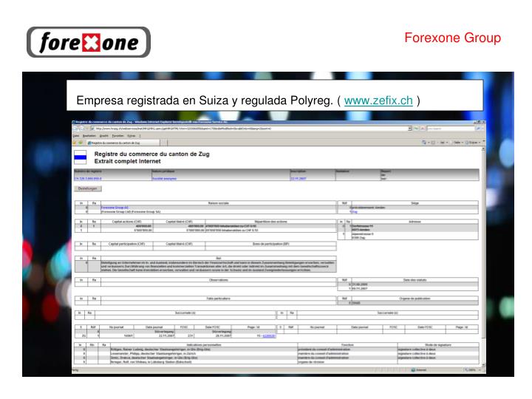
Task: Click the 'Date des statuts' column header
Action: point(415,280)
